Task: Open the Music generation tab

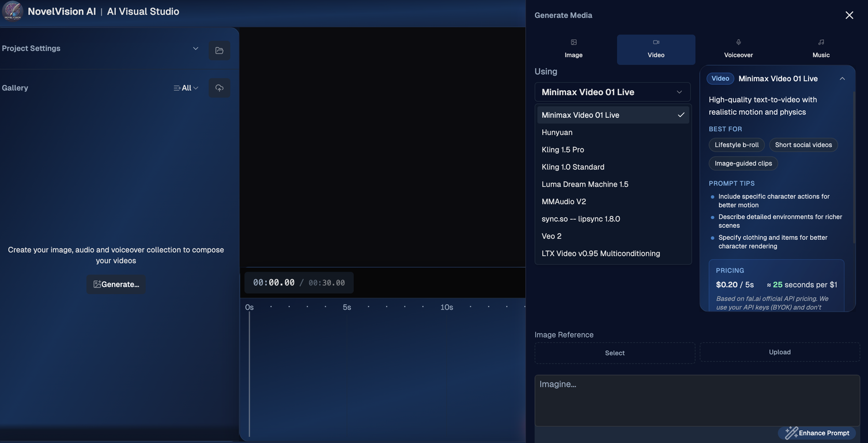Action: (x=821, y=49)
